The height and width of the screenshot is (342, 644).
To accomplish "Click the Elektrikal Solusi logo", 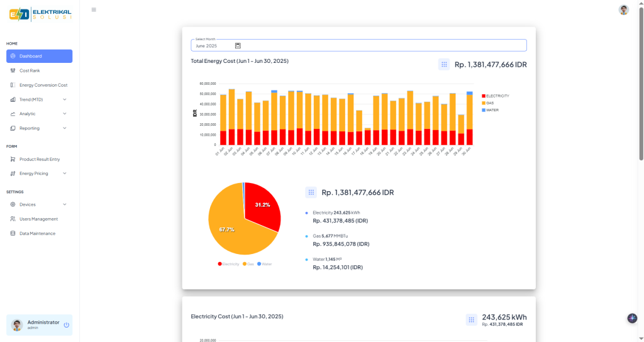I will [40, 14].
